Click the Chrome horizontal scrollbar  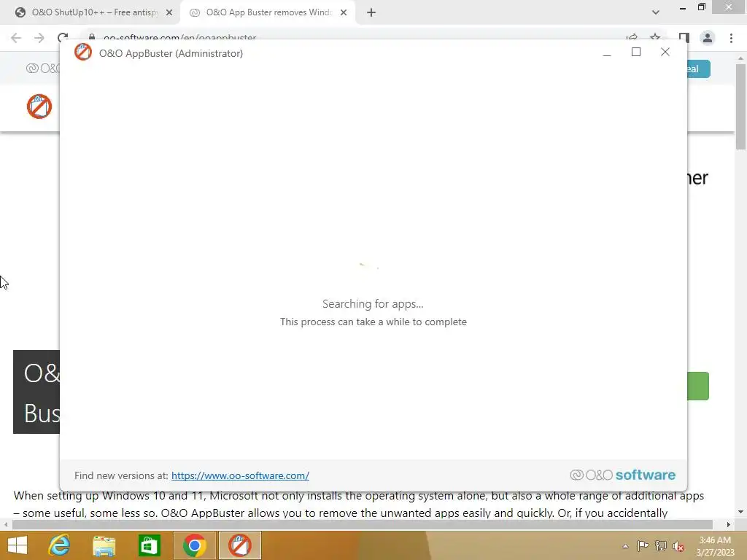click(x=362, y=524)
